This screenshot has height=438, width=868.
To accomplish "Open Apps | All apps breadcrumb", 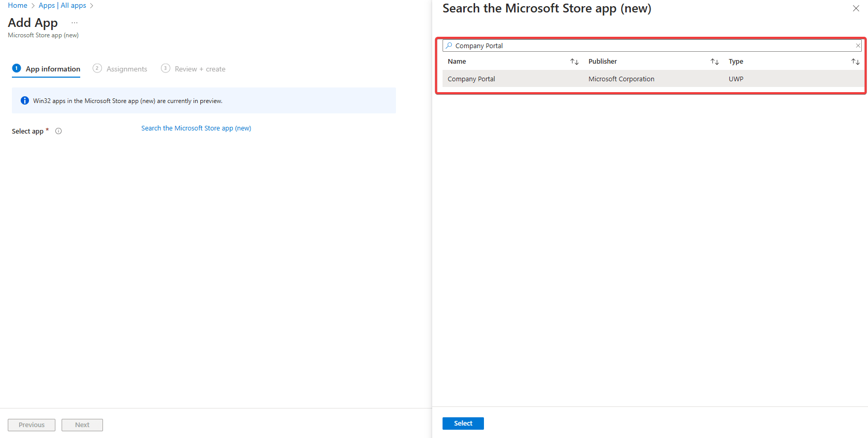I will click(62, 5).
